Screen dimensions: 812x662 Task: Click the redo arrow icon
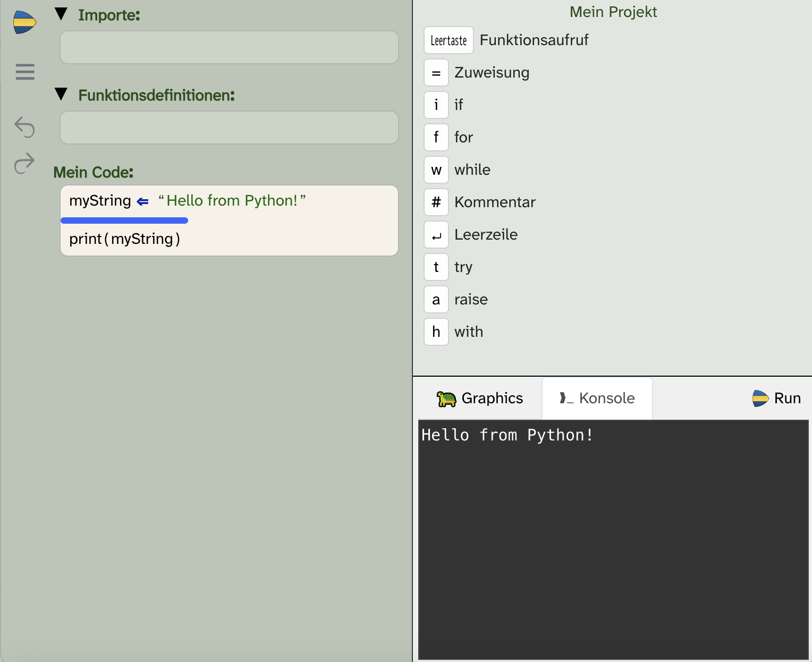[x=24, y=163]
